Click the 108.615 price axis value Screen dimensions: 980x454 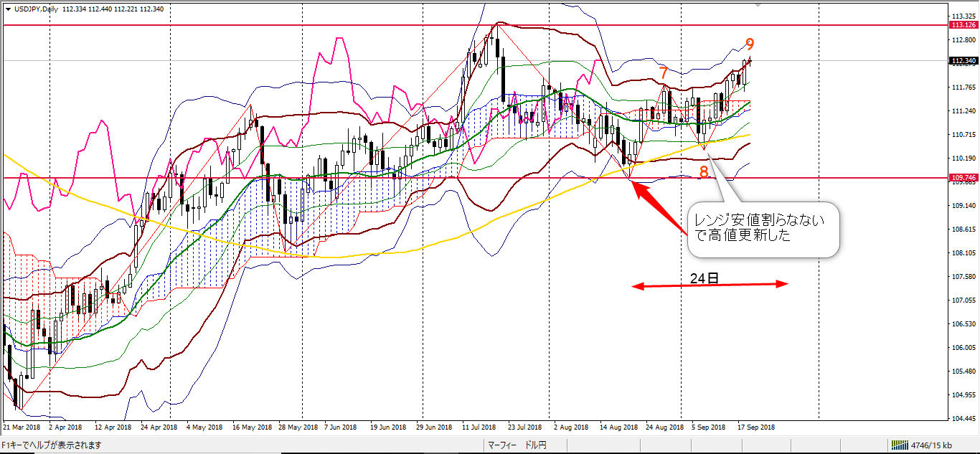(x=963, y=229)
